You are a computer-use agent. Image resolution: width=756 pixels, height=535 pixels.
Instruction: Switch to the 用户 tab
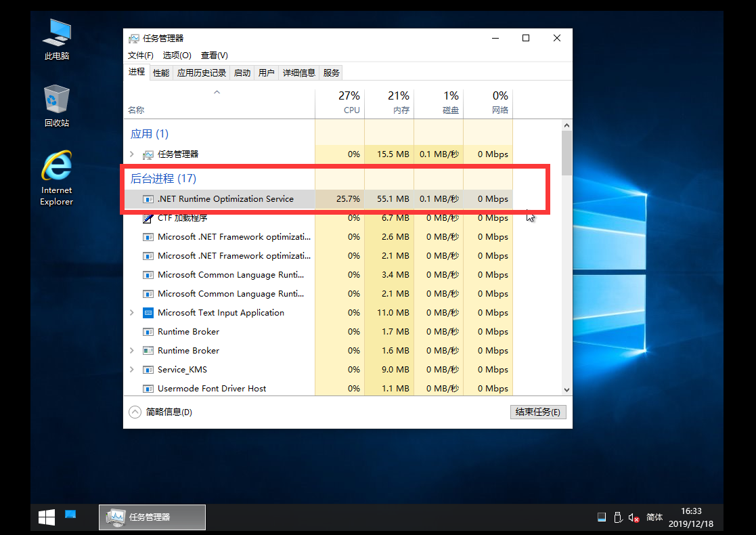pyautogui.click(x=266, y=73)
